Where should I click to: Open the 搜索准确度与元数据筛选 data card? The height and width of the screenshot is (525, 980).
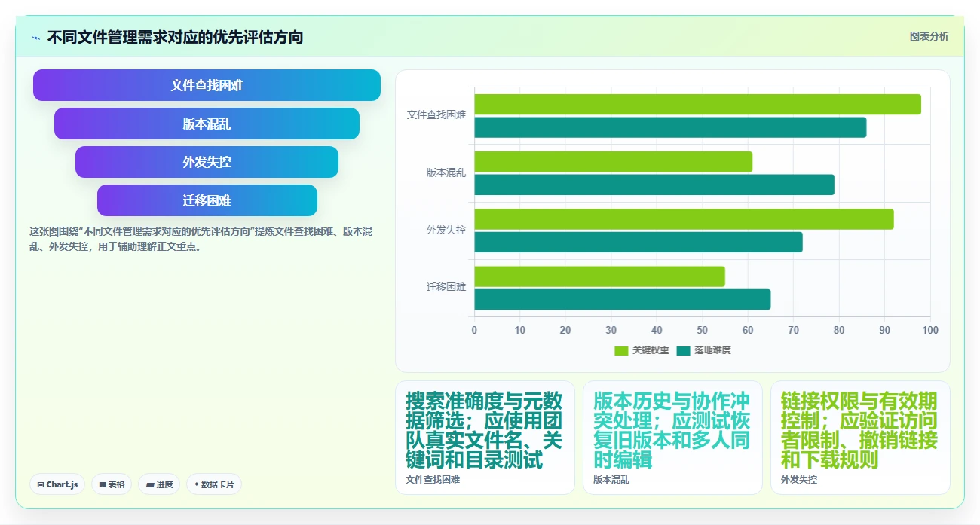click(485, 438)
